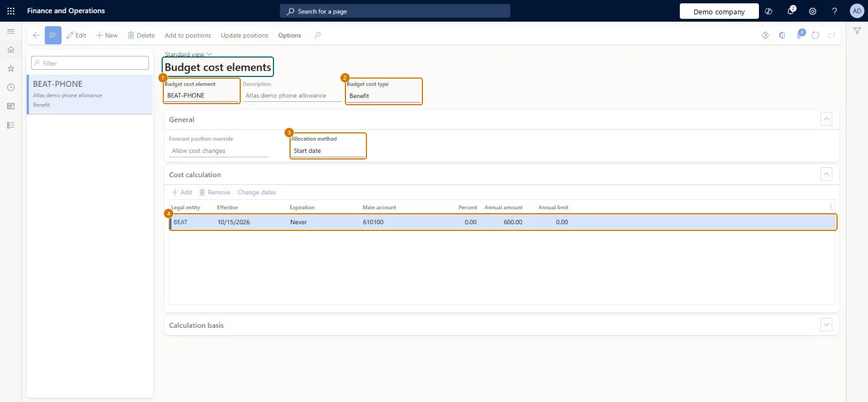Open notifications bell with badge 2
The image size is (868, 402).
791,11
